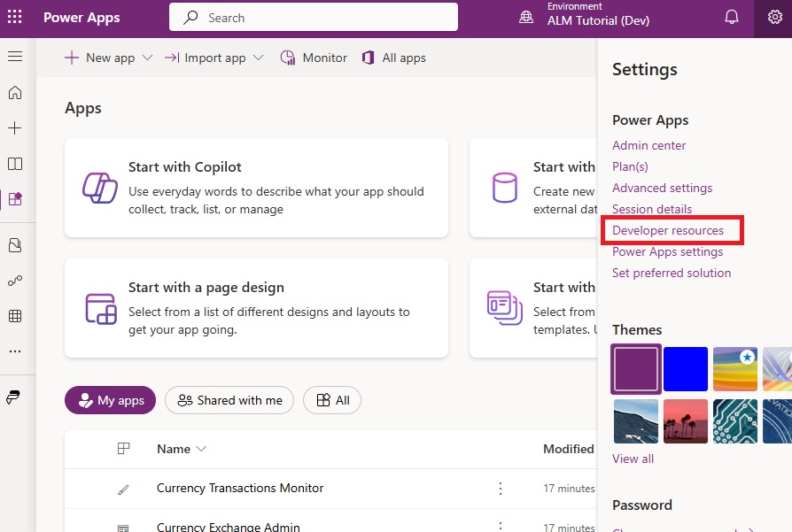
Task: Open Power Apps settings link
Action: click(x=667, y=252)
